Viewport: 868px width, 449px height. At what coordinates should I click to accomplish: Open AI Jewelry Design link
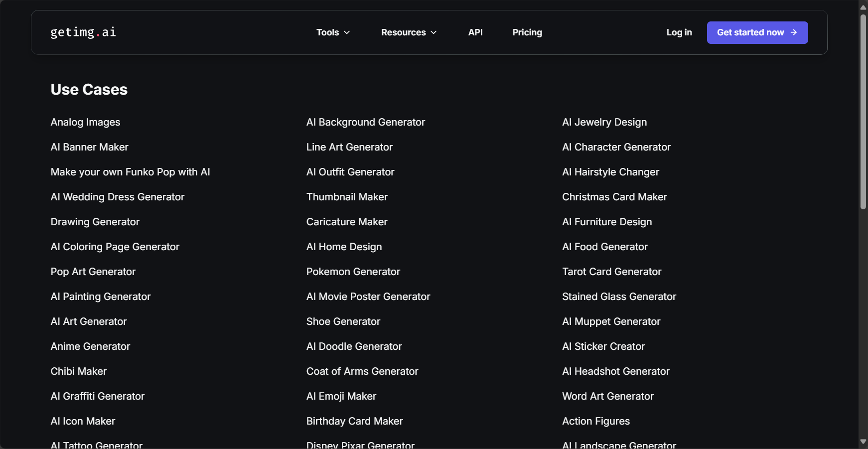(x=604, y=122)
